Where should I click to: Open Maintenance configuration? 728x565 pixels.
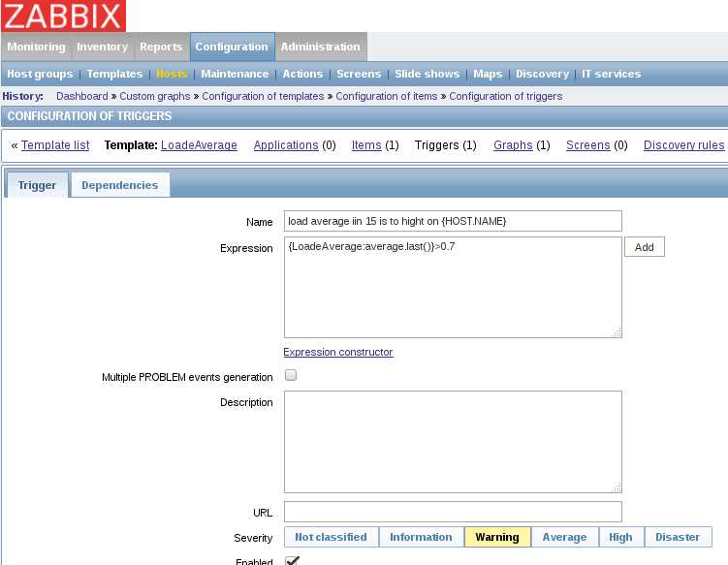click(x=235, y=74)
